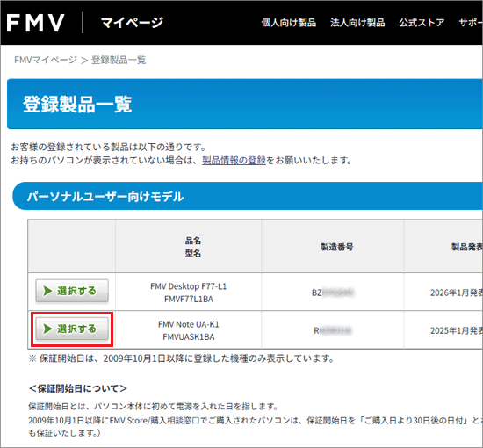Viewport: 483px width, 448px height.
Task: Click model number FMVF77L1BA
Action: click(189, 299)
